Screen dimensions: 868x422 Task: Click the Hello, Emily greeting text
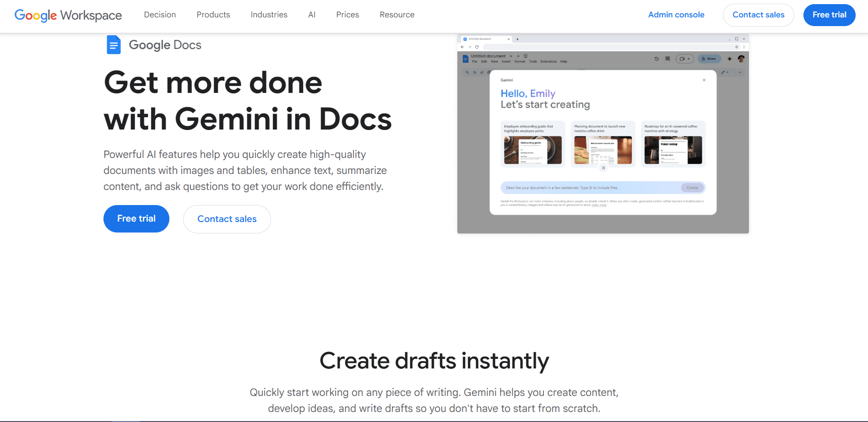click(528, 93)
